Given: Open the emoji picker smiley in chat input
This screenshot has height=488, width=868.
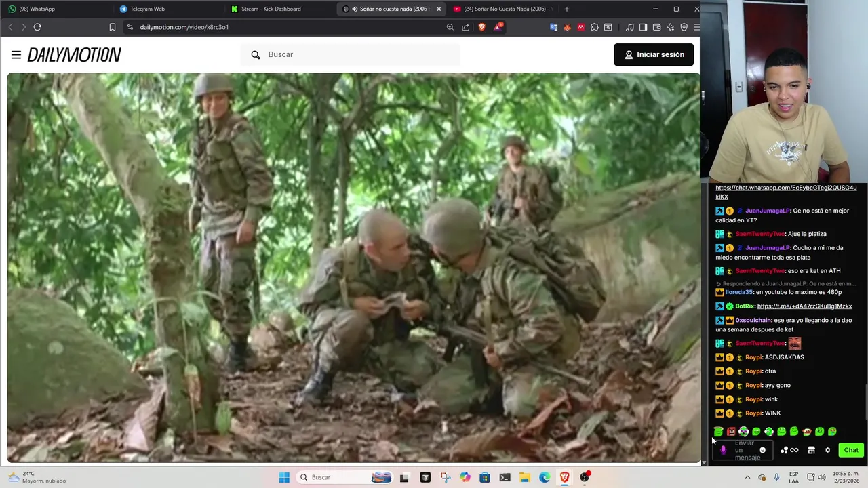Looking at the screenshot, I should pos(762,450).
